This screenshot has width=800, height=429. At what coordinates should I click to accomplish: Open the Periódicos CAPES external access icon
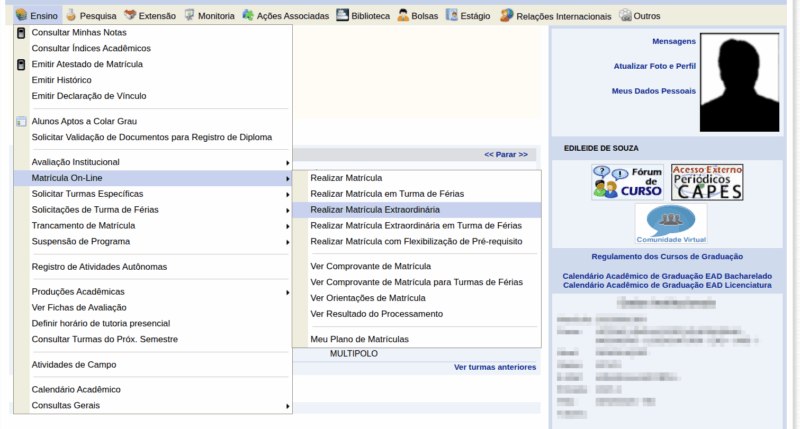(x=706, y=181)
